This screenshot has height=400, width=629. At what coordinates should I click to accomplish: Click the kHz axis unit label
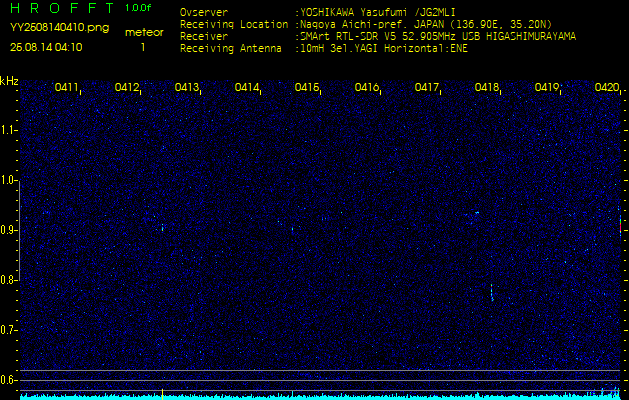pyautogui.click(x=9, y=81)
